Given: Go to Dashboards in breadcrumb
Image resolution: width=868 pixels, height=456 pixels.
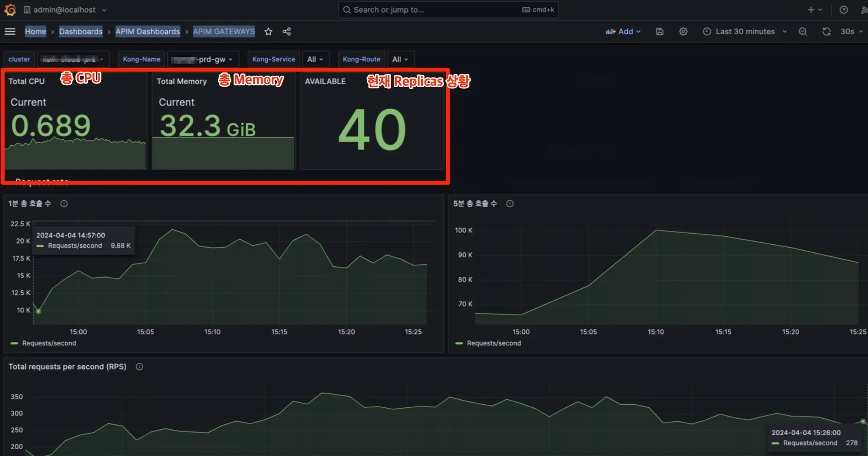Looking at the screenshot, I should (x=81, y=31).
